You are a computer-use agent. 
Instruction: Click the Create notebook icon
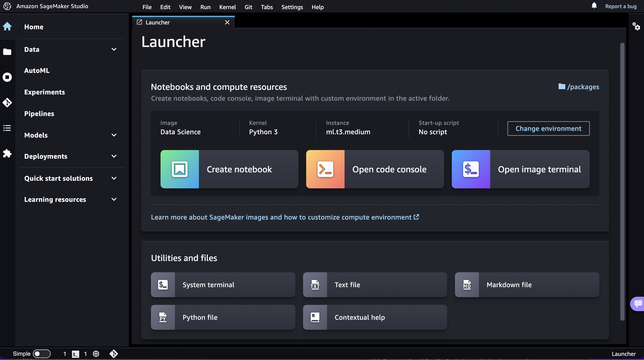[179, 169]
